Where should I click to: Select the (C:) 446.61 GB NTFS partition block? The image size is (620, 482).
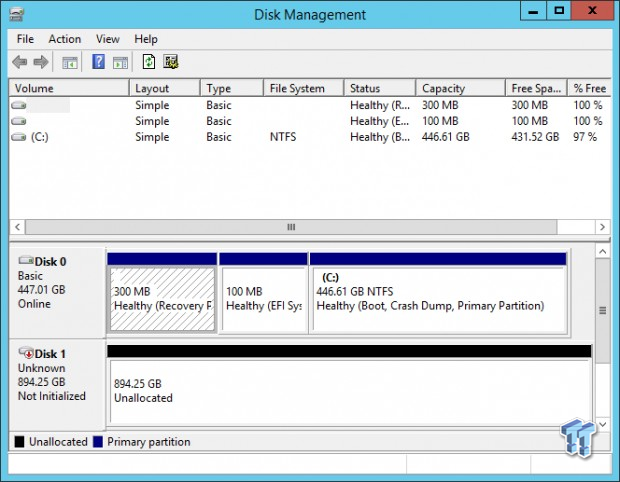[x=438, y=293]
